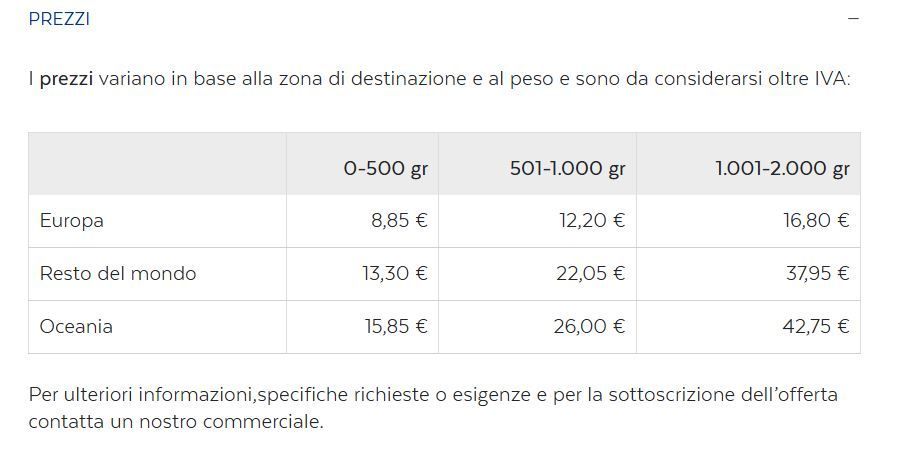The width and height of the screenshot is (911, 449).
Task: Collapse the PREZZI section with minus icon
Action: point(853,19)
